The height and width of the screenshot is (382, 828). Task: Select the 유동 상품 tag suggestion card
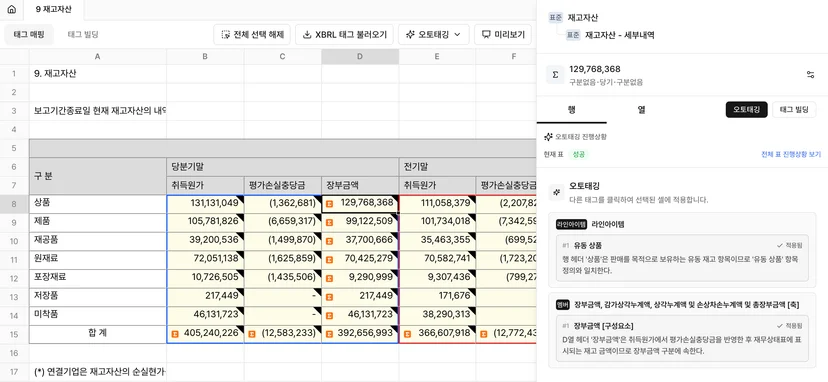[x=682, y=258]
